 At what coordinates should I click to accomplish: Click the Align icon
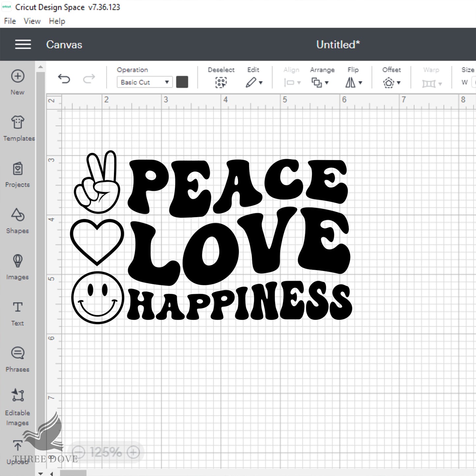click(289, 83)
